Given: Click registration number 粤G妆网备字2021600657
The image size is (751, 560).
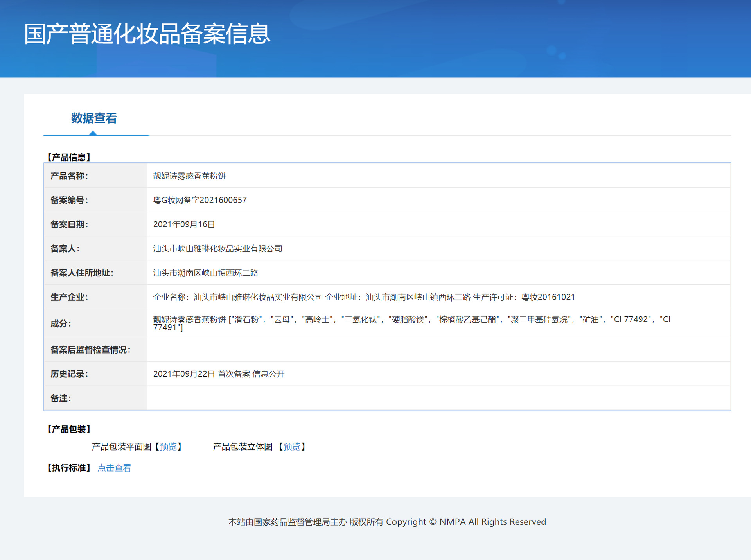Looking at the screenshot, I should tap(200, 200).
